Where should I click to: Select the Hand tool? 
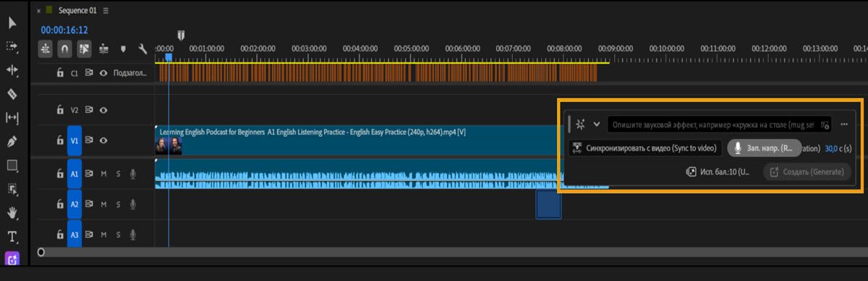click(x=12, y=213)
